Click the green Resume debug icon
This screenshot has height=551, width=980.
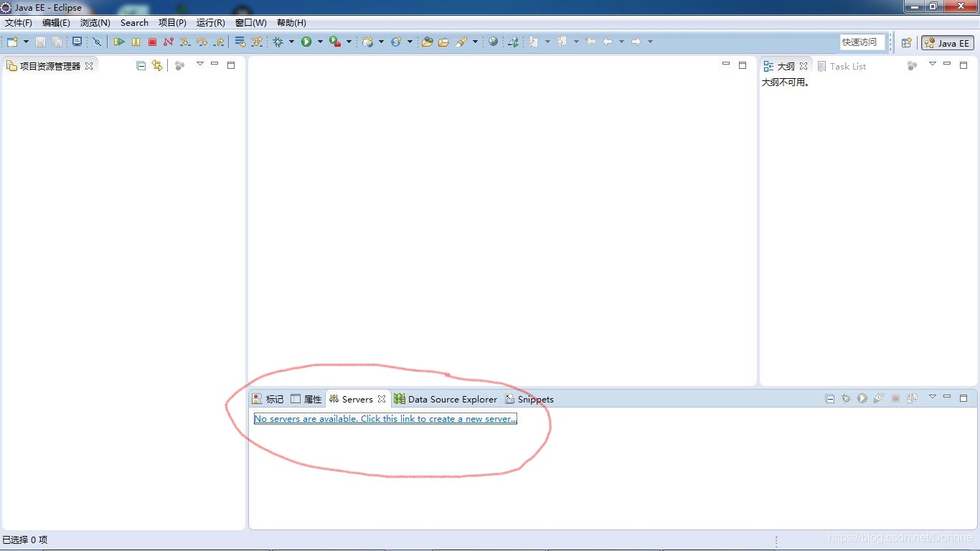click(119, 42)
